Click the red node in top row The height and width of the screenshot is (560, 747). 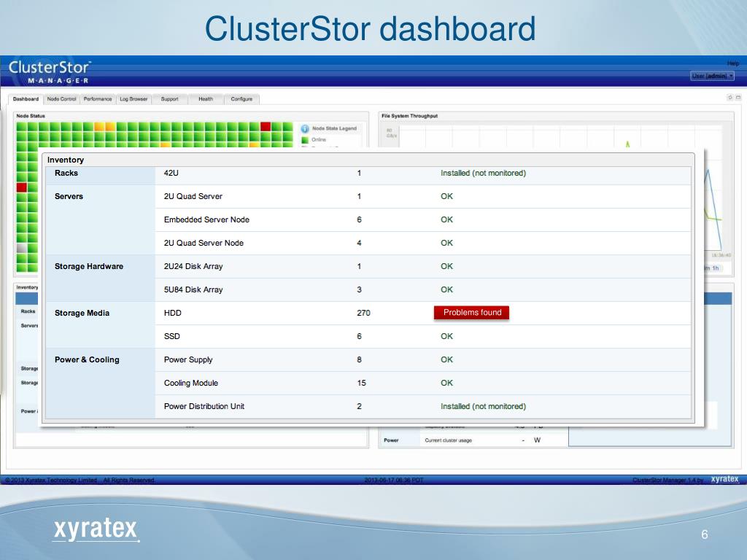(x=266, y=127)
